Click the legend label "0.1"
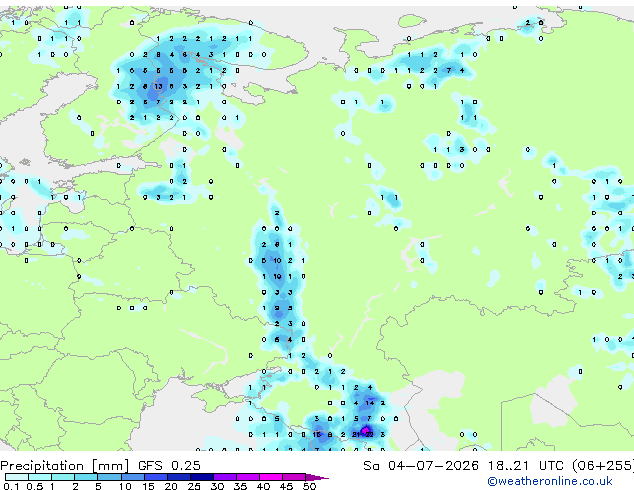Screen dimensions: 634x490 (11, 486)
